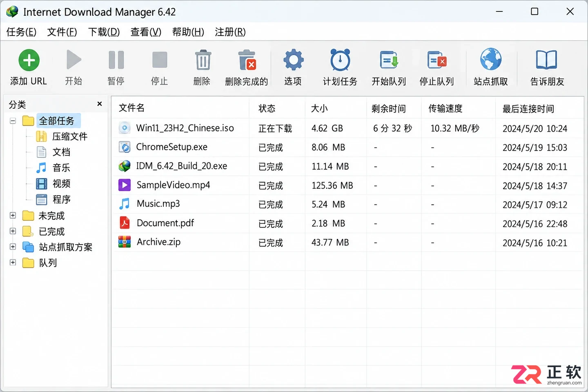Open the 任务(E) menu
Image resolution: width=588 pixels, height=392 pixels.
21,32
